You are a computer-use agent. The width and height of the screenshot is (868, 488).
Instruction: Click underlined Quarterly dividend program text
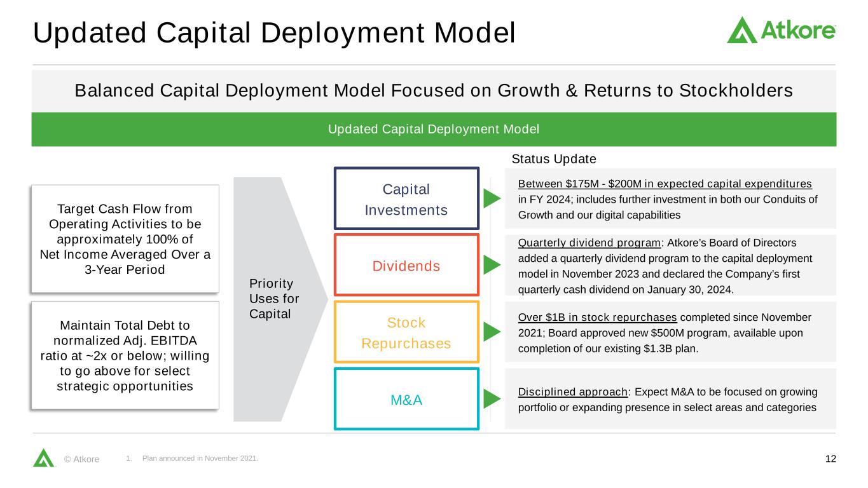(589, 243)
